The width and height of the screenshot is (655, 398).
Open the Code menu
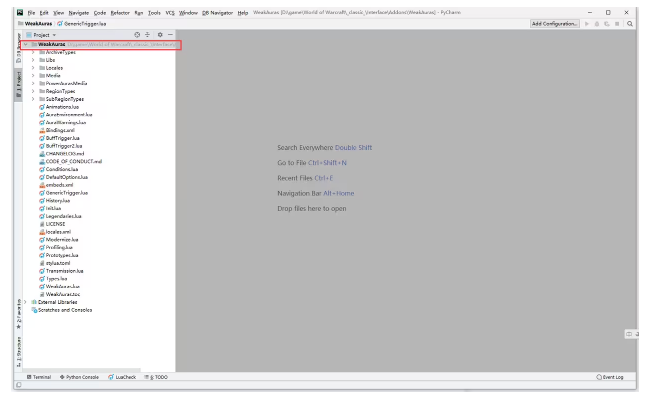(x=100, y=13)
